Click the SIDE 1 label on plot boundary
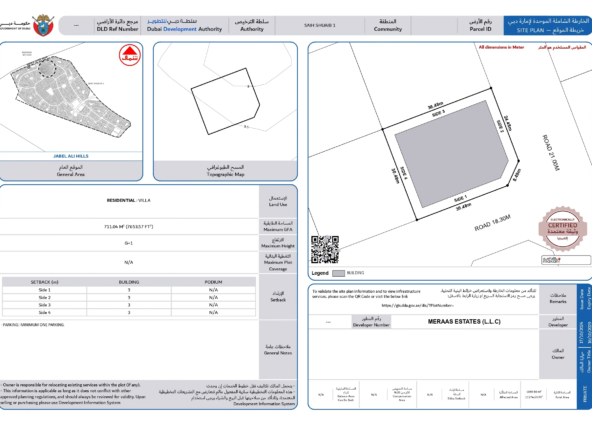 [460, 199]
